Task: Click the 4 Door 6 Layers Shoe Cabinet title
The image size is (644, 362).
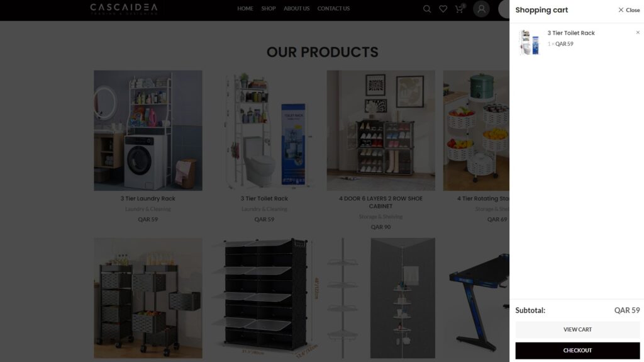Action: pyautogui.click(x=380, y=202)
